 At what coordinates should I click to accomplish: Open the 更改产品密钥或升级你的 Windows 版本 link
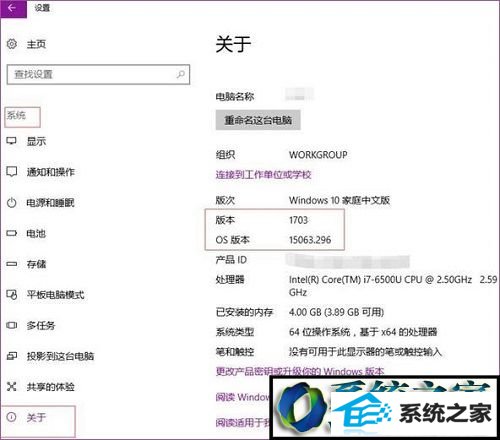[300, 371]
